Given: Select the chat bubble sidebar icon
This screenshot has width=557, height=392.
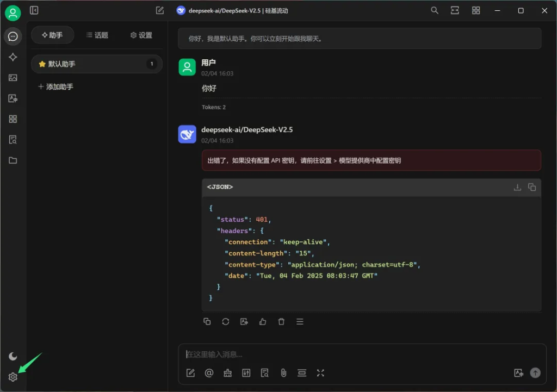Looking at the screenshot, I should [13, 36].
